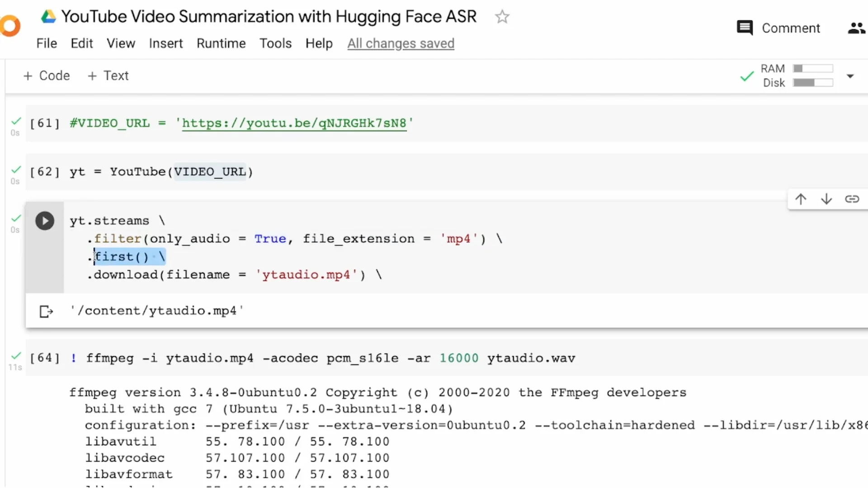
Task: Add a new Code cell
Action: point(46,75)
